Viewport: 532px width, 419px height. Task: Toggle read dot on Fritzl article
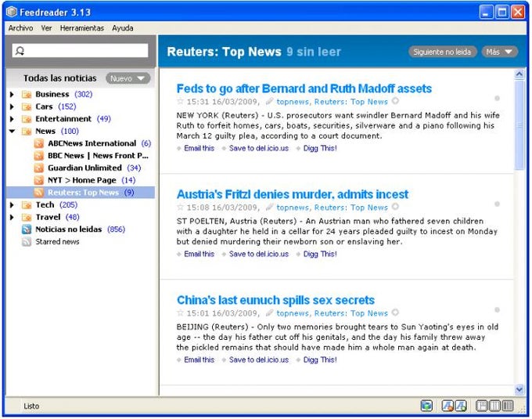point(497,204)
